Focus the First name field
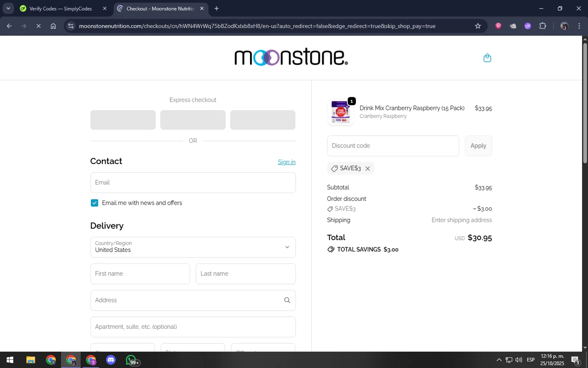The height and width of the screenshot is (368, 588). [140, 274]
